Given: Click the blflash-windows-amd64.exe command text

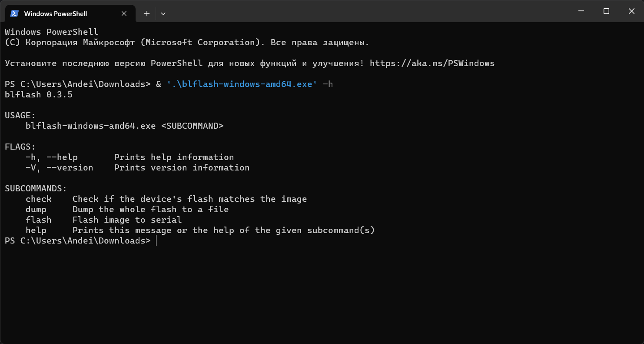Looking at the screenshot, I should click(x=239, y=84).
